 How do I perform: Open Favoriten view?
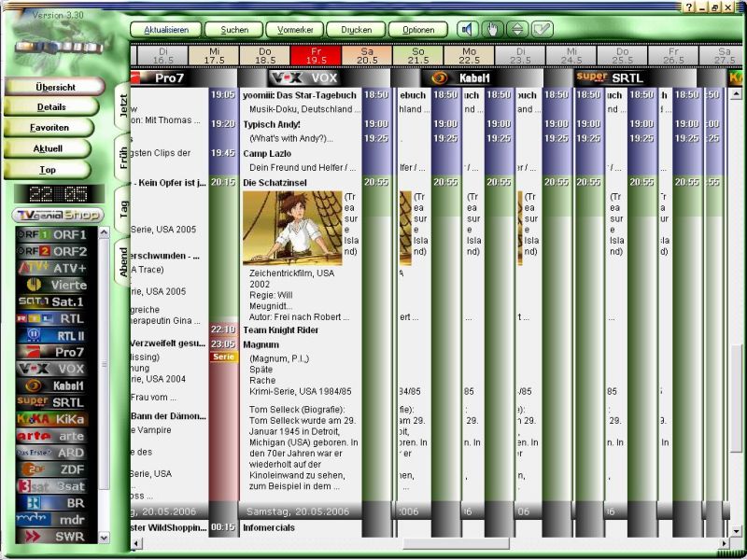49,128
